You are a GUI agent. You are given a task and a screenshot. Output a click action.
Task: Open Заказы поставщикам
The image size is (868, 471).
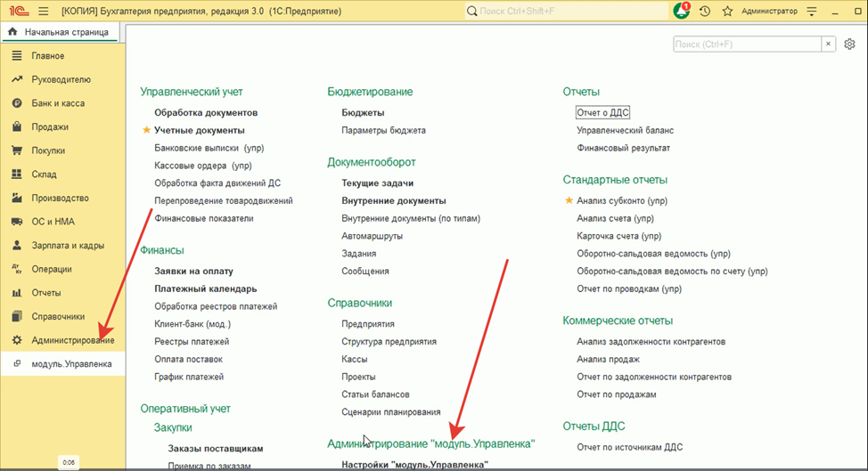pos(216,449)
